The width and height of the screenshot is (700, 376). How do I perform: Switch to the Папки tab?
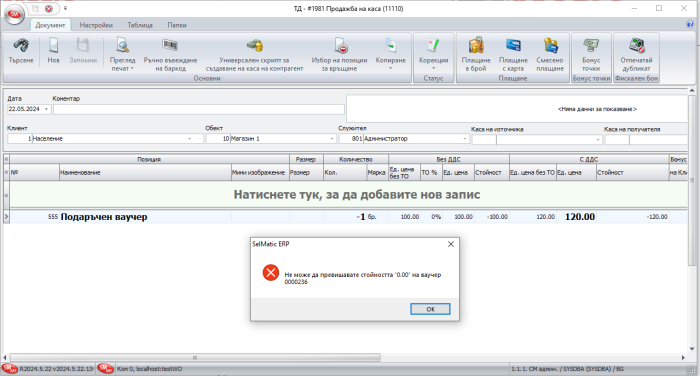(x=177, y=25)
